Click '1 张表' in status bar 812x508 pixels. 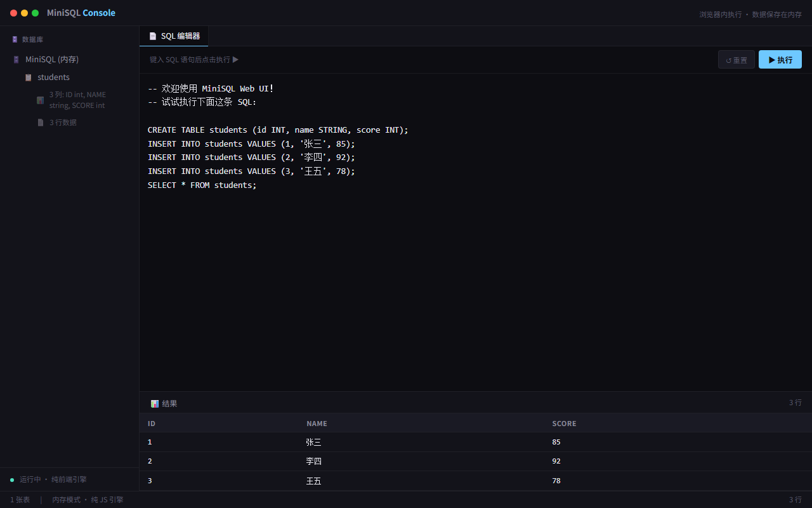20,500
